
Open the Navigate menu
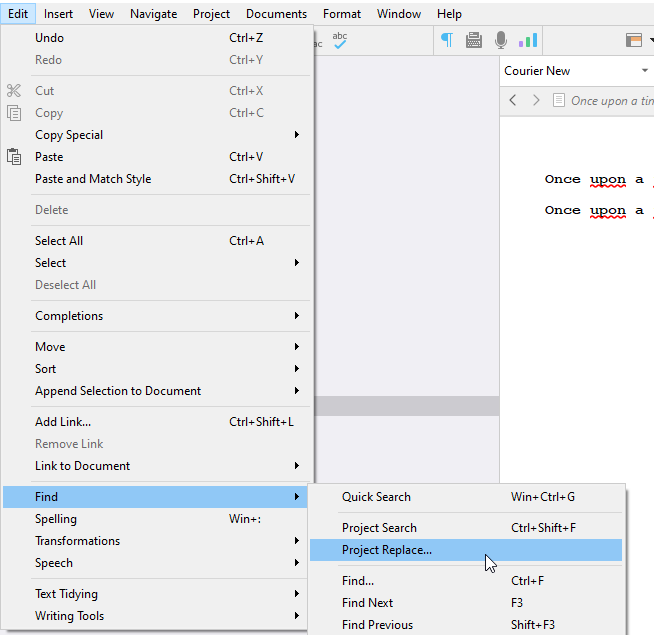pos(153,14)
